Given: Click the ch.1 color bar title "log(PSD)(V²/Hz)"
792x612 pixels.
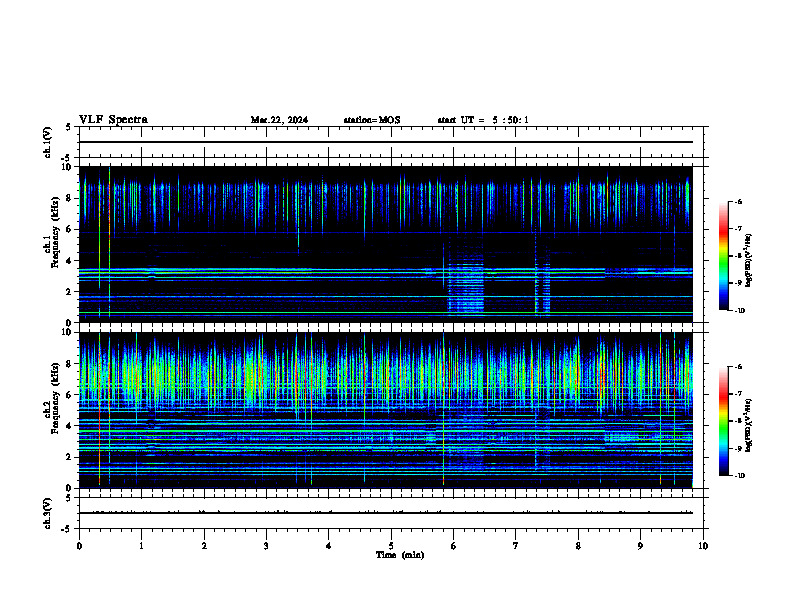Looking at the screenshot, I should (749, 261).
